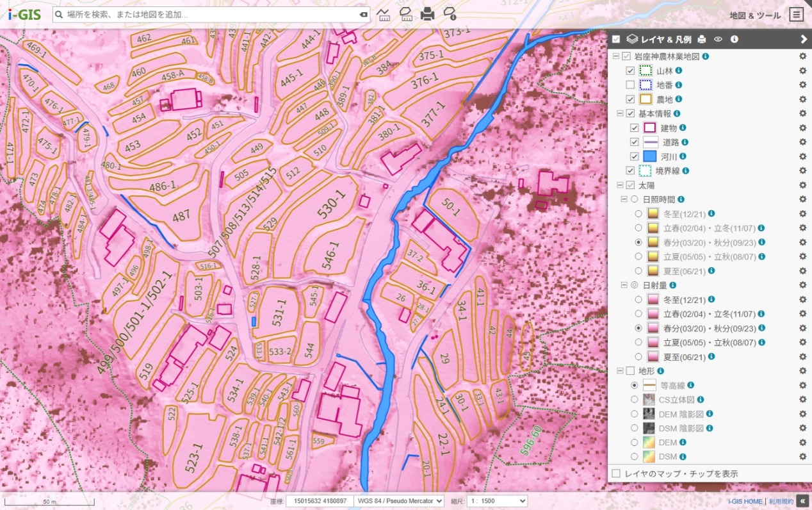The image size is (812, 510).
Task: Show info for the 道路 layer
Action: tap(685, 142)
